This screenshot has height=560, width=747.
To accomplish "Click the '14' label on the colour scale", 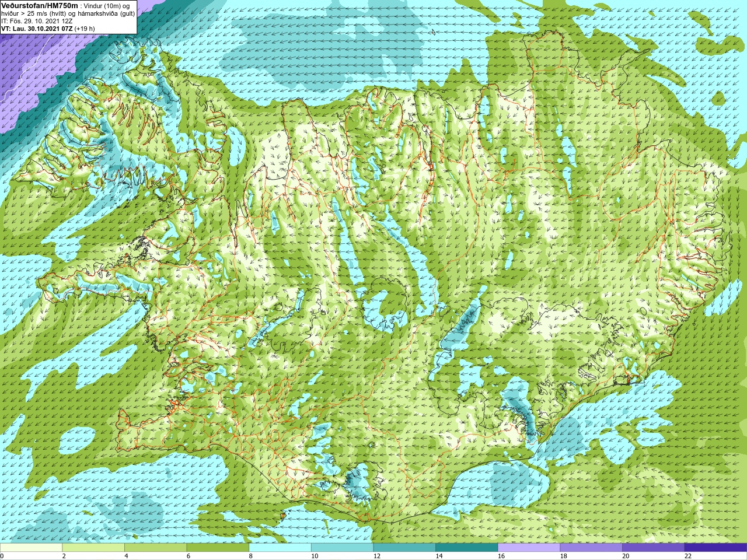I will pos(439,556).
